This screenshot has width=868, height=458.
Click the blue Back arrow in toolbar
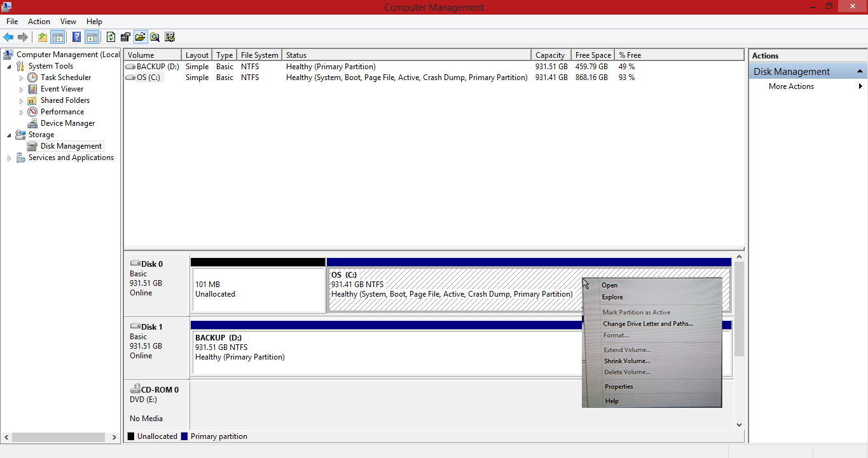8,37
